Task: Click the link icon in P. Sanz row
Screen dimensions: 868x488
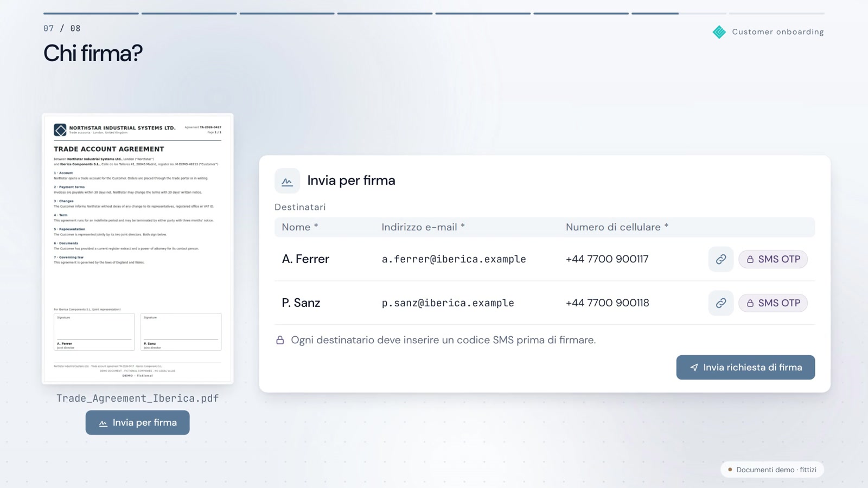Action: (720, 303)
